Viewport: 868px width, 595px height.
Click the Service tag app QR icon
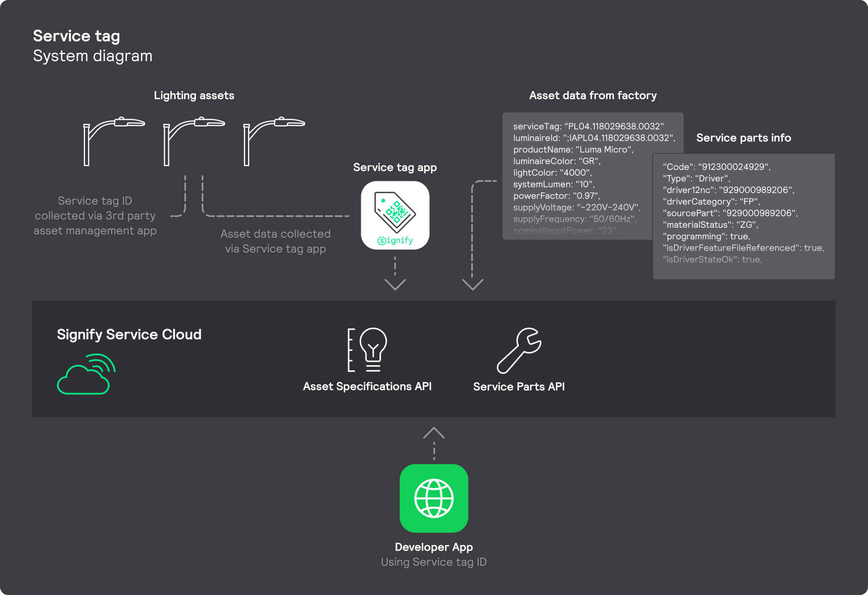[x=395, y=215]
